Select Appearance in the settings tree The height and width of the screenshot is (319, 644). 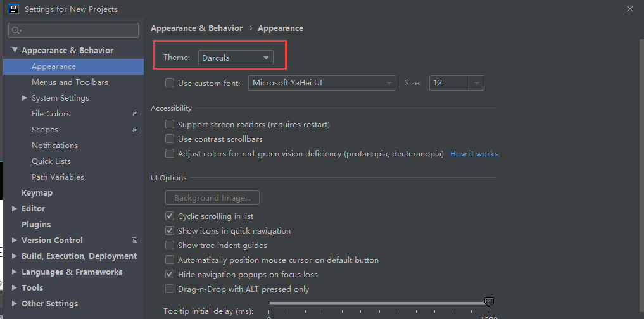coord(73,66)
